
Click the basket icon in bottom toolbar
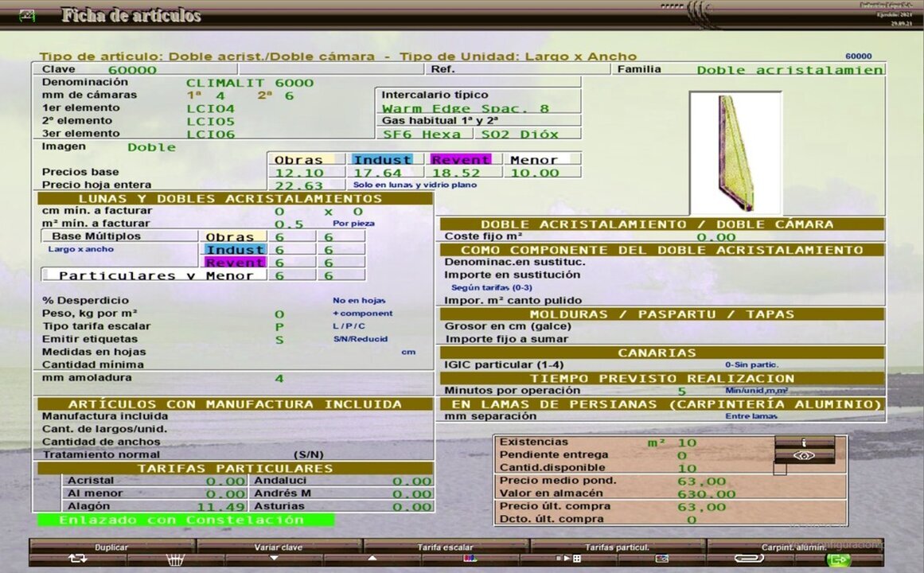pyautogui.click(x=177, y=559)
